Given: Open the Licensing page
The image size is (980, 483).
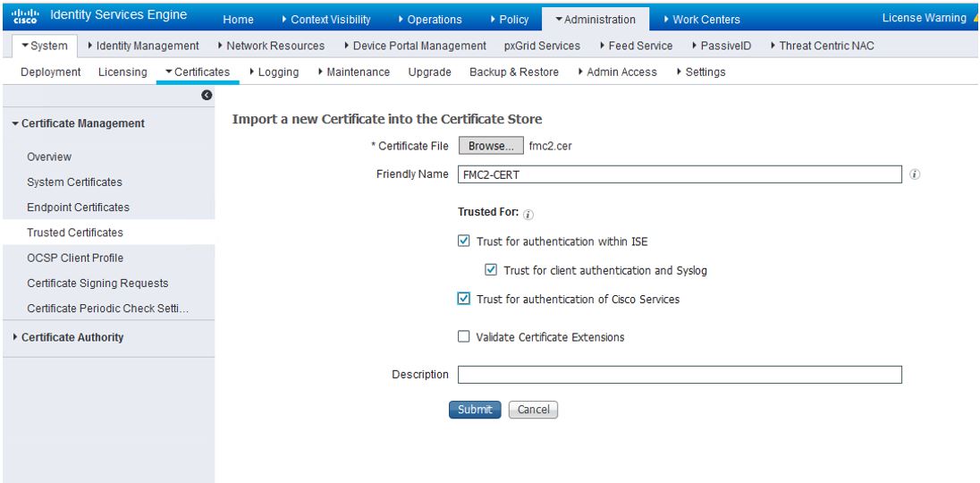Looking at the screenshot, I should click(122, 72).
